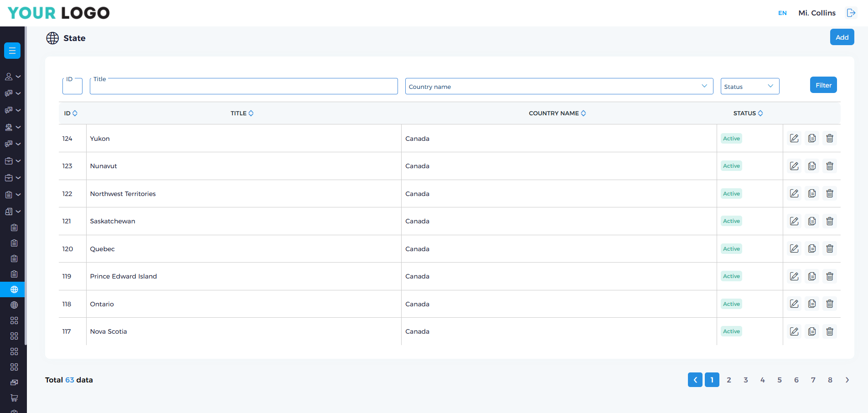Click the Add button

pyautogui.click(x=842, y=37)
